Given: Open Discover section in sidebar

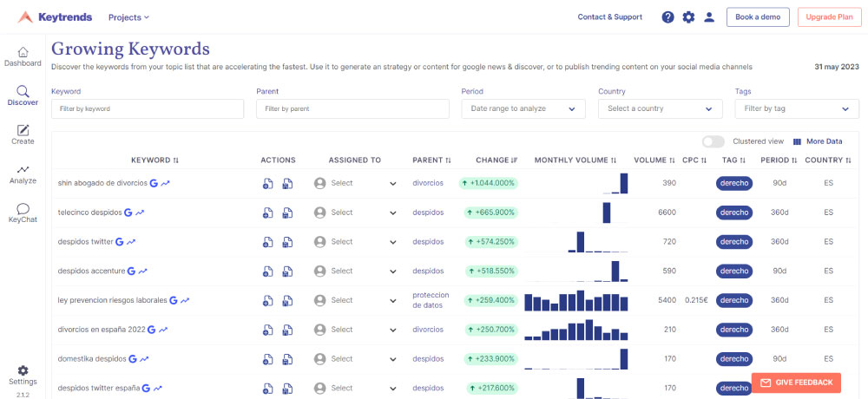Looking at the screenshot, I should [23, 95].
